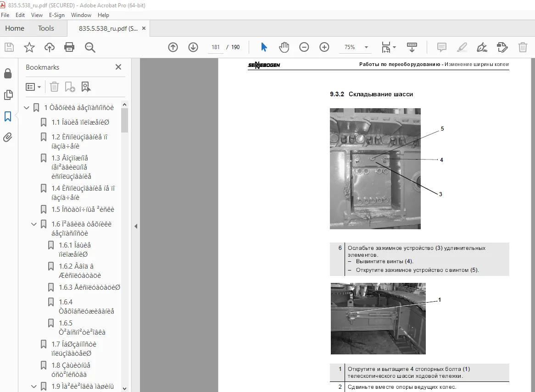
Task: Open the E-Sign menu
Action: 56,15
